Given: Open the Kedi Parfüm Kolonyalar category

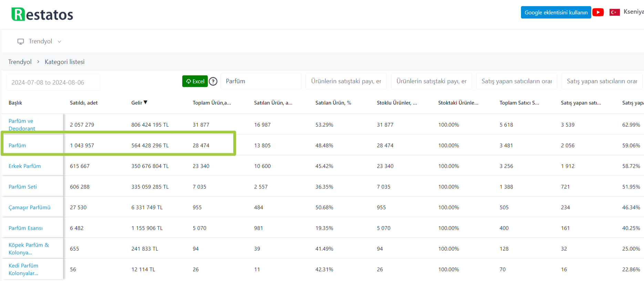Looking at the screenshot, I should [x=23, y=269].
